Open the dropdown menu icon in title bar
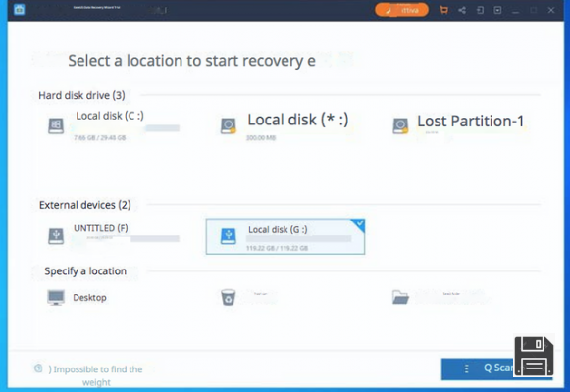 coord(497,10)
